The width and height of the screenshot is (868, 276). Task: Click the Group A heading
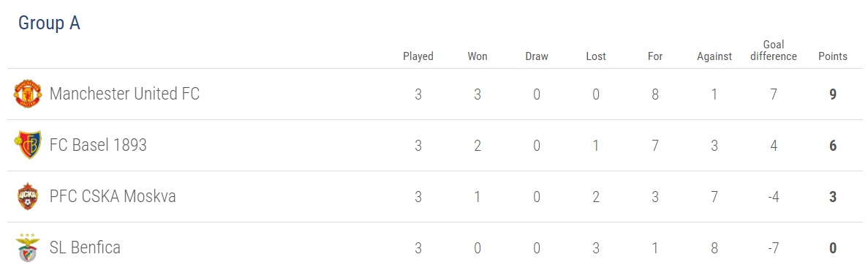tap(49, 23)
